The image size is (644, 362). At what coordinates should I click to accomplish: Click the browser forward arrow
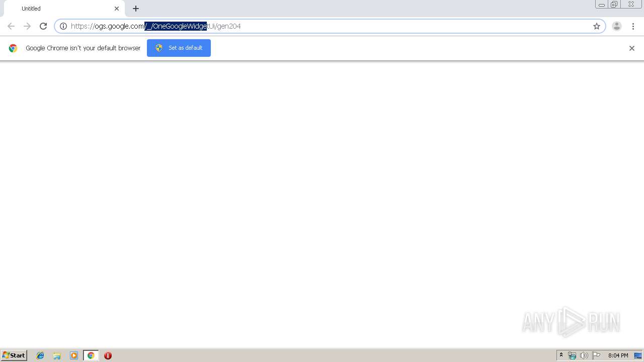[x=27, y=26]
